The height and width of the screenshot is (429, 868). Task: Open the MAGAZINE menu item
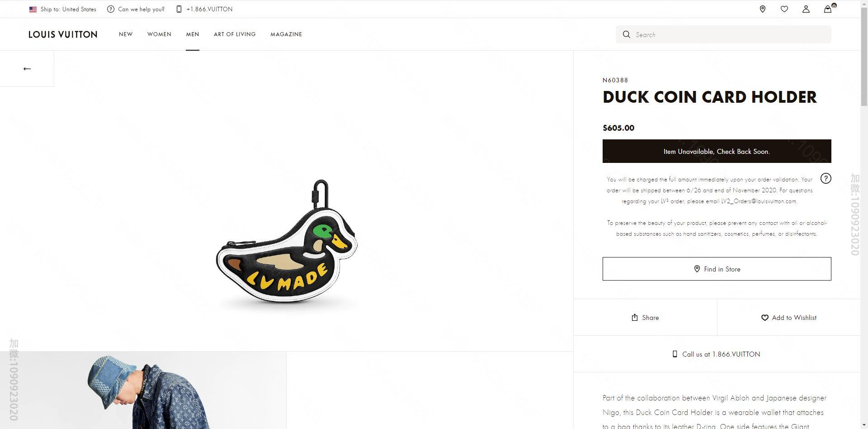click(x=286, y=34)
